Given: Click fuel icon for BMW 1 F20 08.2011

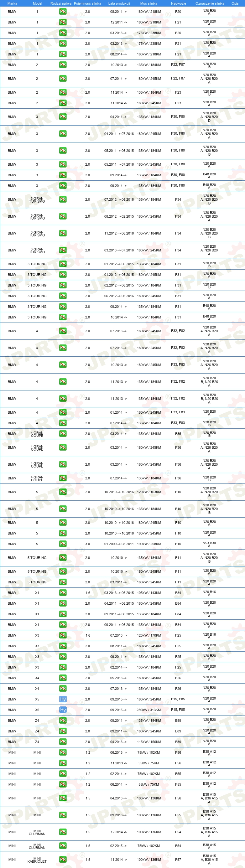Looking at the screenshot, I should (63, 12).
